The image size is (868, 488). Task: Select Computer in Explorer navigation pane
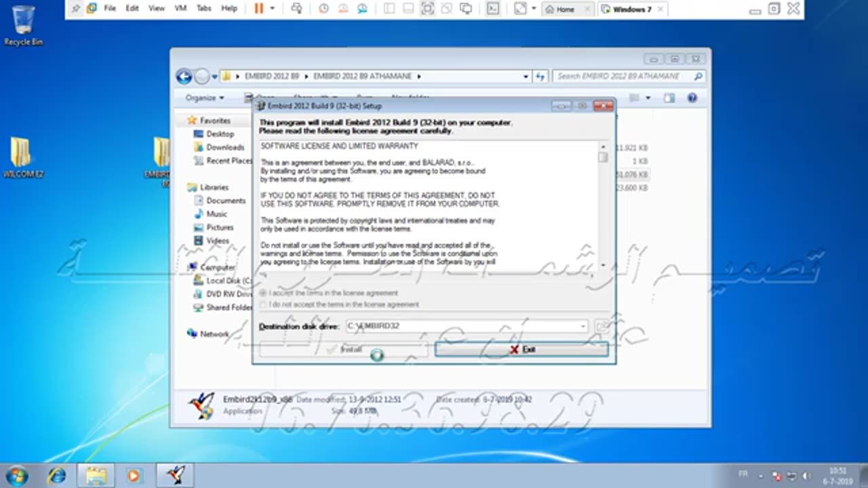217,268
